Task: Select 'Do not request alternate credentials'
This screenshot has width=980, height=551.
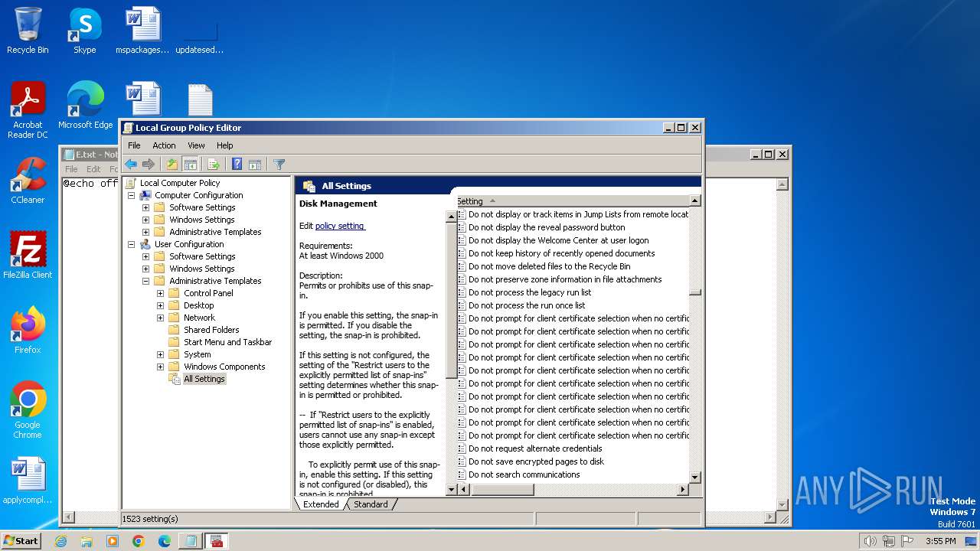Action: point(535,448)
